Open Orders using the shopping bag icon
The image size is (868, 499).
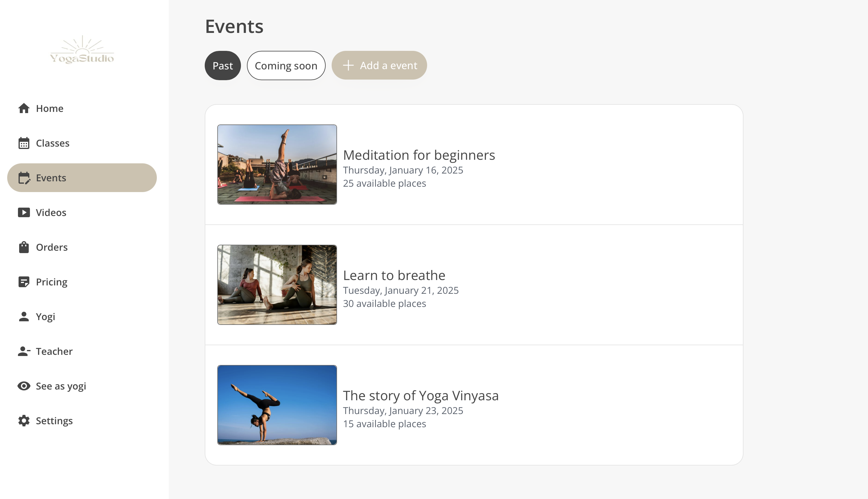coord(24,247)
